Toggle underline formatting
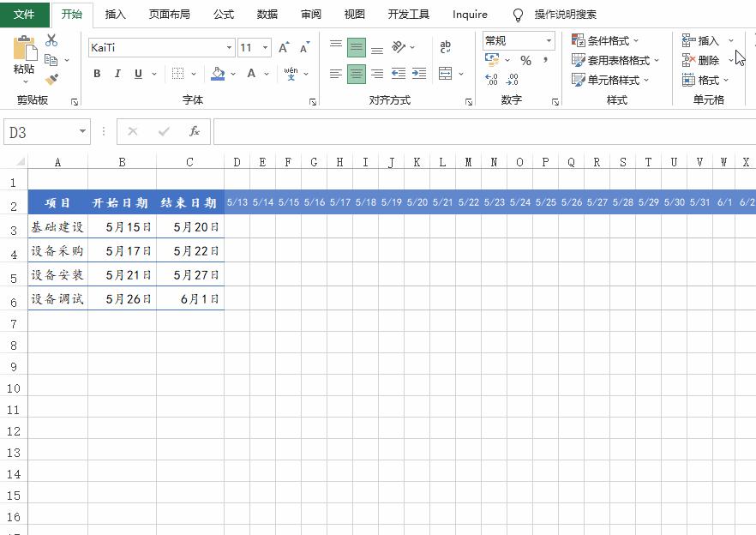The height and width of the screenshot is (535, 756). pos(137,74)
